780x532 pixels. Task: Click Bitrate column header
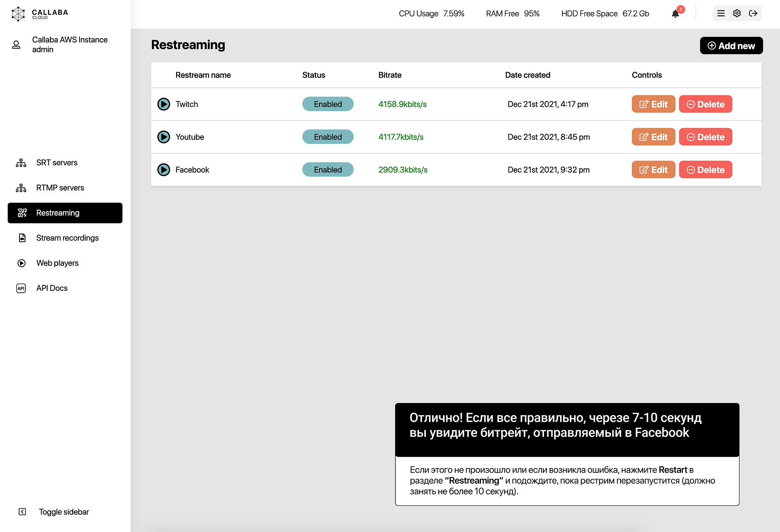(390, 75)
